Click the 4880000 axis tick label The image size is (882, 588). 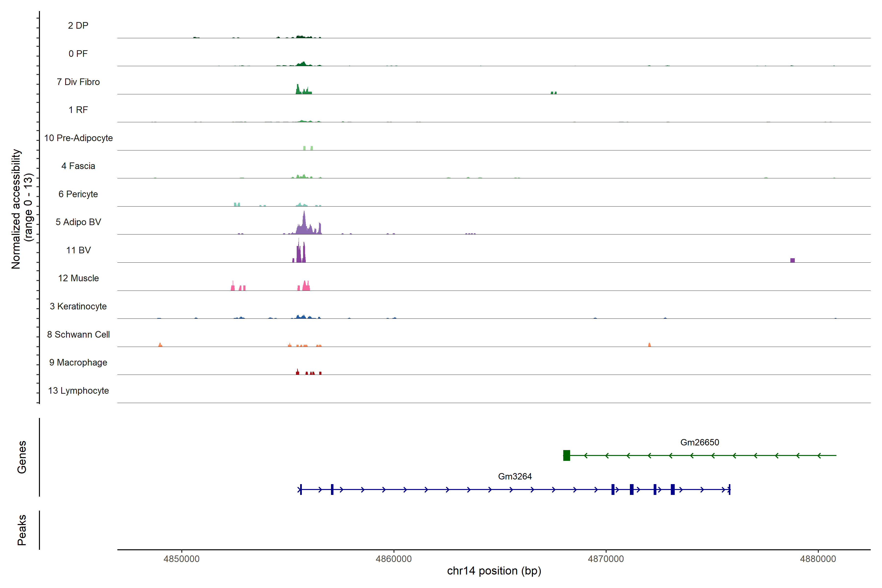[x=818, y=559]
